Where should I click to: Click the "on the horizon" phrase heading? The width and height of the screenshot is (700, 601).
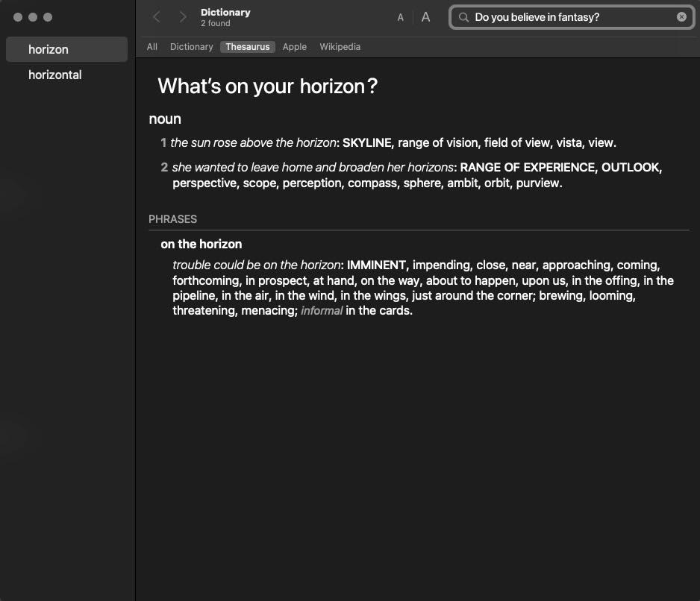tap(201, 244)
